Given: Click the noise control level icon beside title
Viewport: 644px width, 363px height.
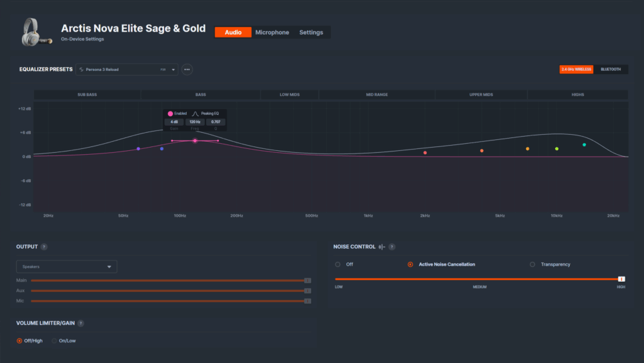Looking at the screenshot, I should (x=381, y=247).
